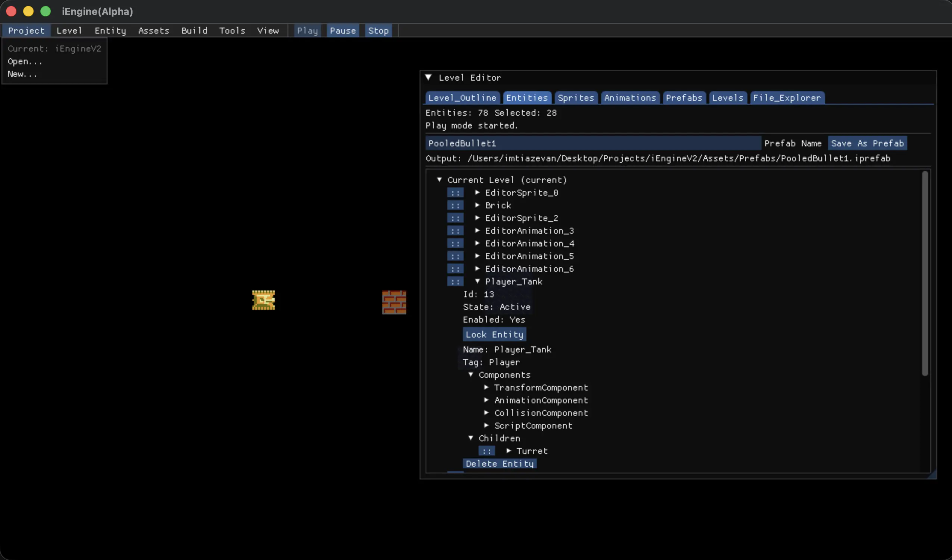Click drag handle beside EditorSprite_0
This screenshot has height=560, width=952.
[455, 193]
